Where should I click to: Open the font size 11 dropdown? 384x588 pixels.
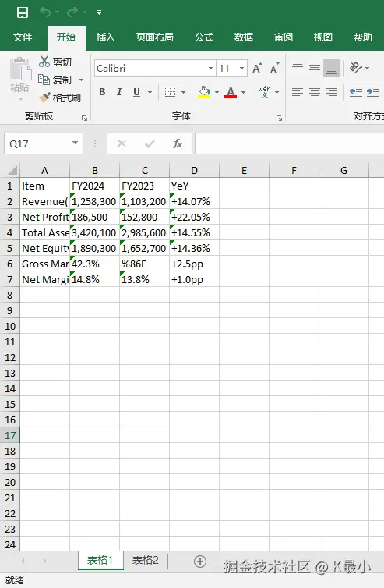tap(242, 69)
